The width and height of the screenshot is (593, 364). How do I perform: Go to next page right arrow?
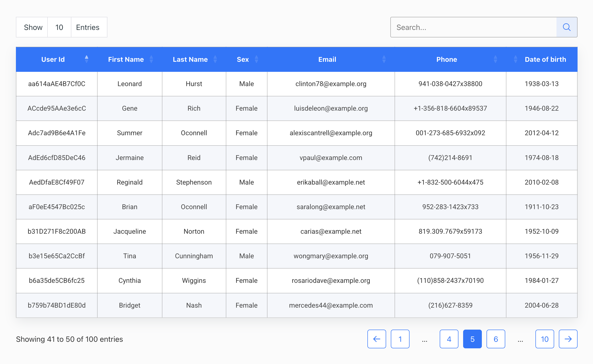point(568,339)
